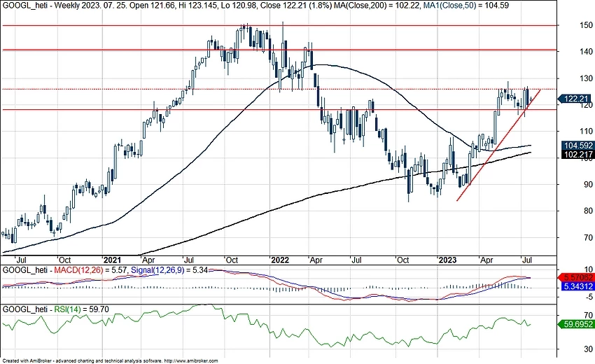
Task: Click the 150 price axis label
Action: coord(586,25)
